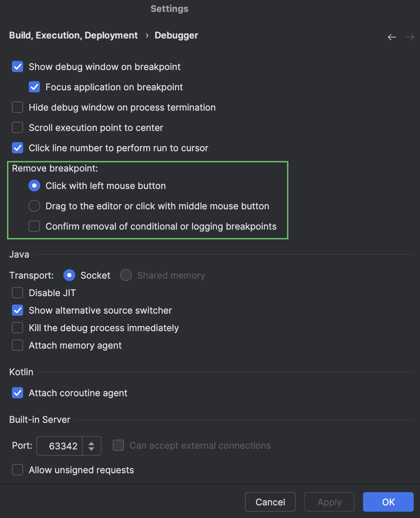
Task: Check "Confirm removal of conditional or logging breakpoints"
Action: [34, 226]
